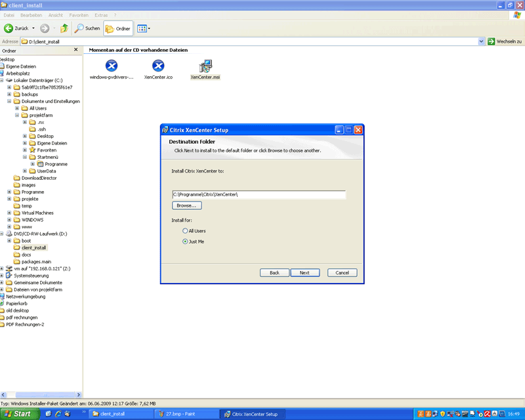Select the DownloadDirector folder

pyautogui.click(x=39, y=178)
